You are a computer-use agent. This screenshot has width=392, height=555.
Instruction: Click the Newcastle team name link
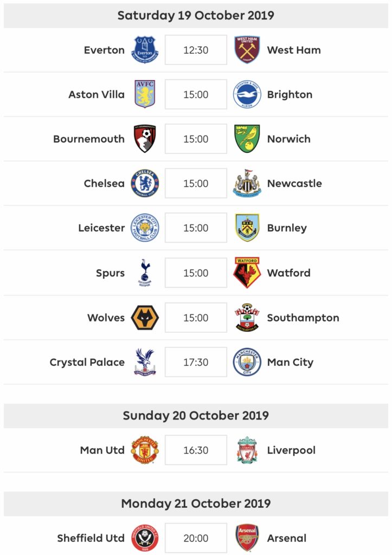294,183
